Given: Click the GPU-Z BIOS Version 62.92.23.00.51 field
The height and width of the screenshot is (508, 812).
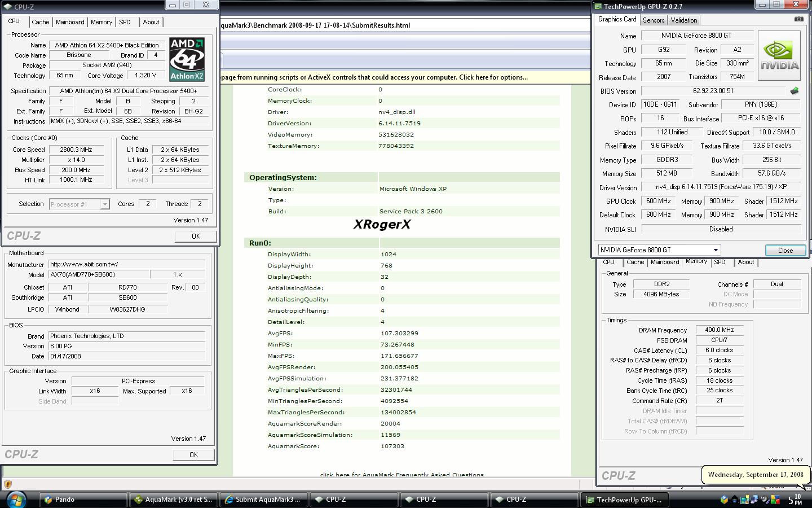Looking at the screenshot, I should pyautogui.click(x=713, y=91).
